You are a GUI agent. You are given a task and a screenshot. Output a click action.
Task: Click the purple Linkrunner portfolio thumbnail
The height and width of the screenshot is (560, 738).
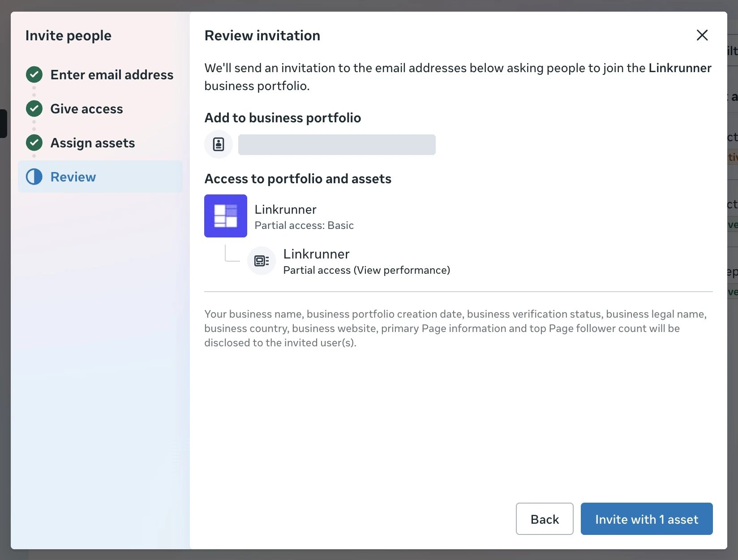tap(226, 216)
